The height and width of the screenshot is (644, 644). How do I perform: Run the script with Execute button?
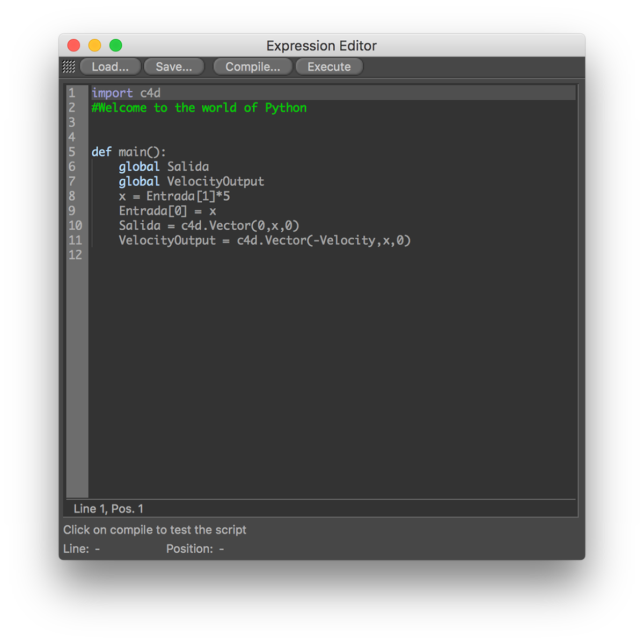329,67
